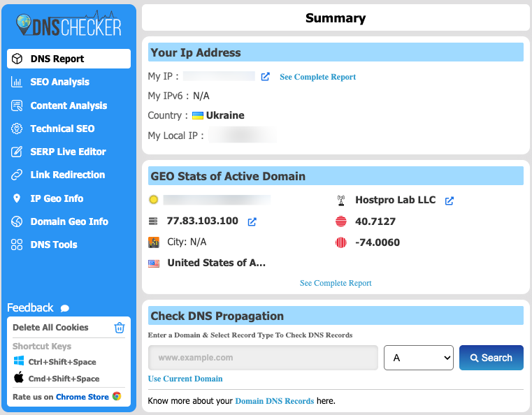Click the yellow domain status dot

[153, 199]
